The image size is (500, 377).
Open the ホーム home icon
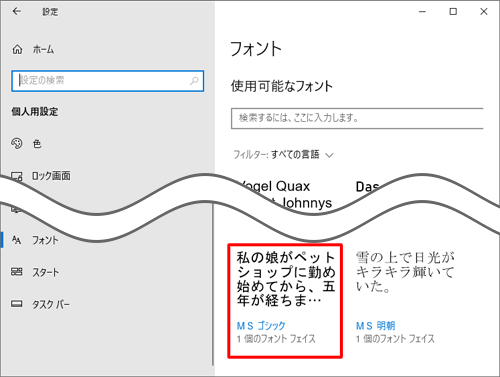(17, 50)
